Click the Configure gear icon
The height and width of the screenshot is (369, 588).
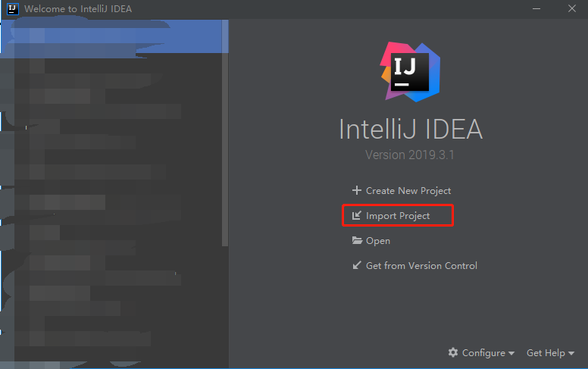453,353
